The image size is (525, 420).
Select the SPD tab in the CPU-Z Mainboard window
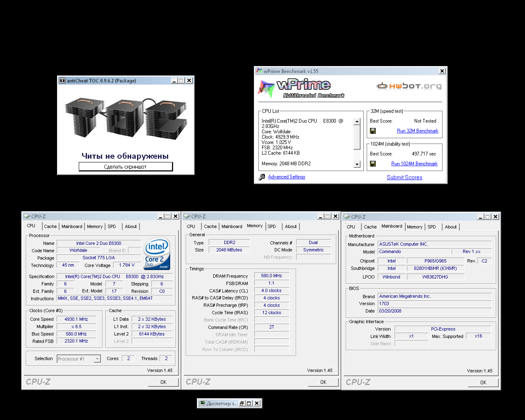pyautogui.click(x=432, y=227)
